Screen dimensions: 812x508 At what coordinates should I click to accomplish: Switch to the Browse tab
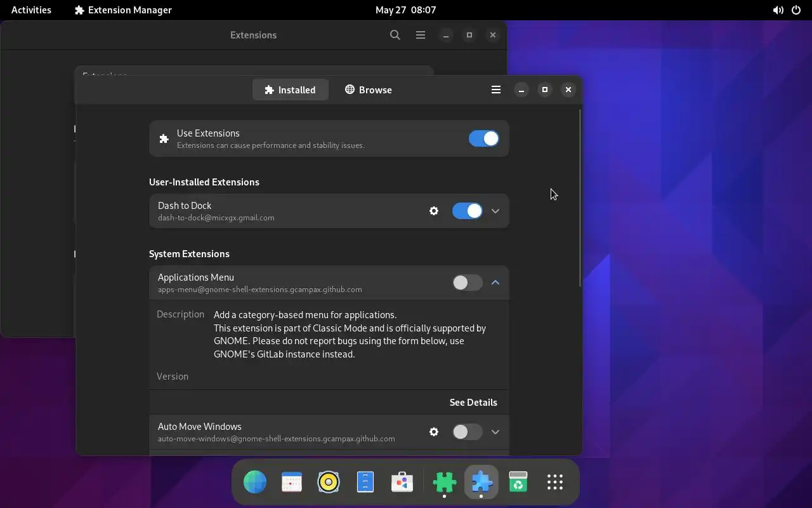[368, 90]
